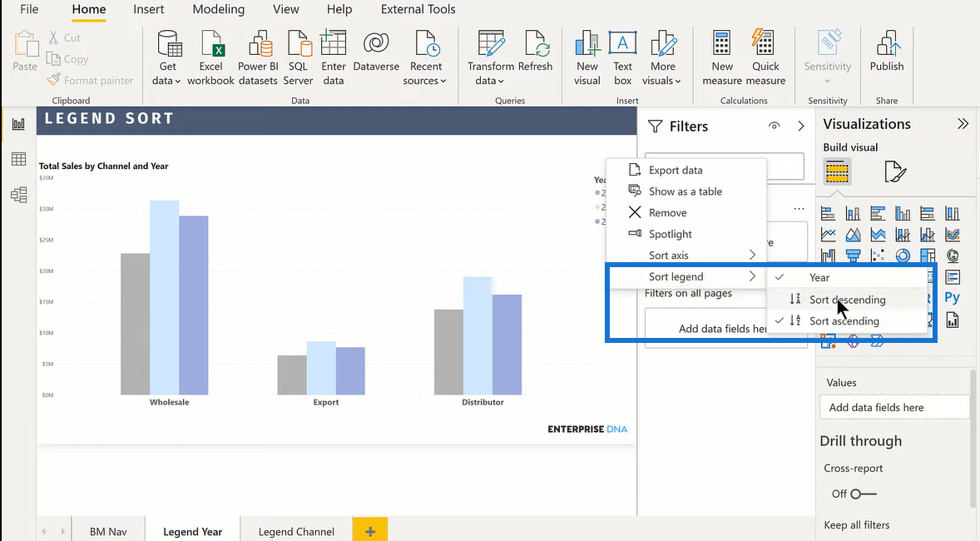This screenshot has width=980, height=541.
Task: Toggle the Filters pane eye icon
Action: pos(775,126)
